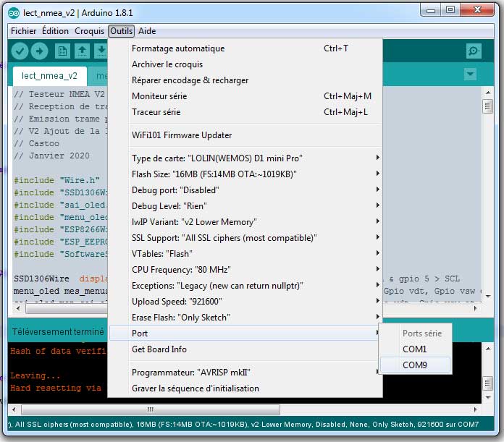Choose Archiver le croquis
Viewport: 504px width, 442px height.
click(245, 64)
